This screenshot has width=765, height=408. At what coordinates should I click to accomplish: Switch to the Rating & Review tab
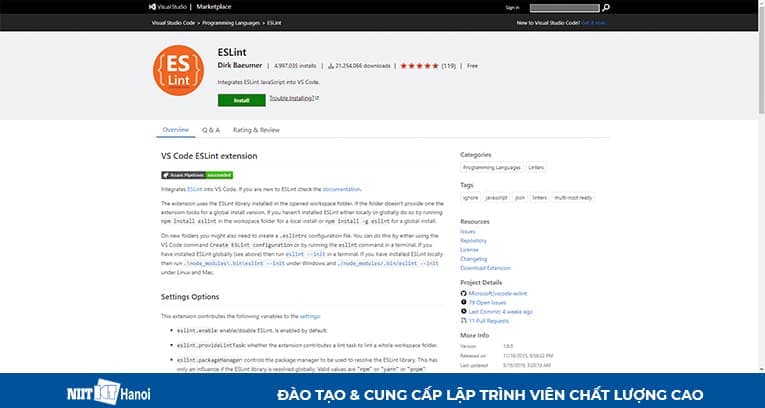pos(256,130)
